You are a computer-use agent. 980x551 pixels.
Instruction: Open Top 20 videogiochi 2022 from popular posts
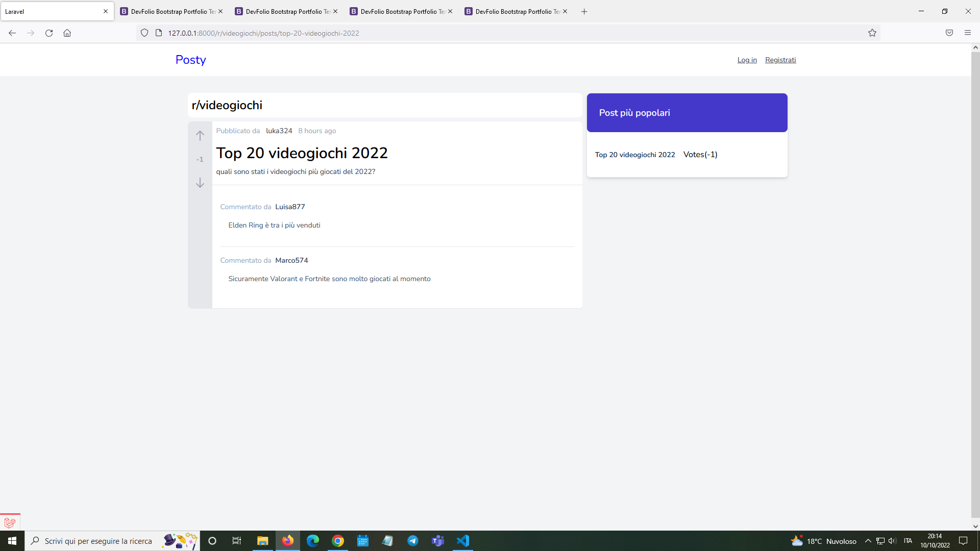click(635, 154)
